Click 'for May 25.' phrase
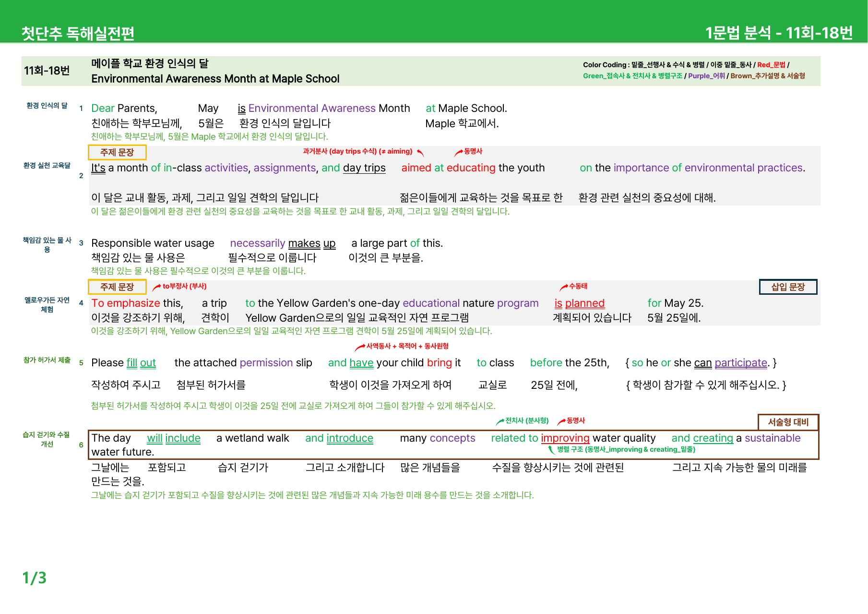Screen dimensions: 868x614 tap(676, 303)
